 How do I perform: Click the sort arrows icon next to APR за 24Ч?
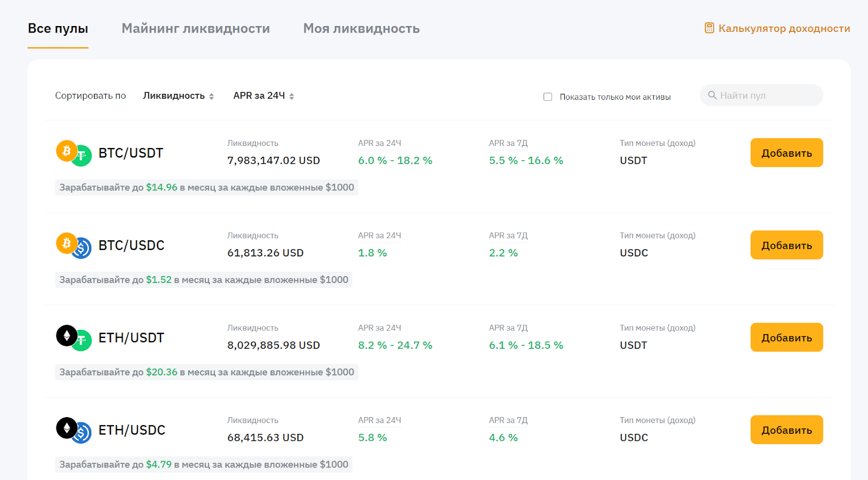click(x=292, y=97)
